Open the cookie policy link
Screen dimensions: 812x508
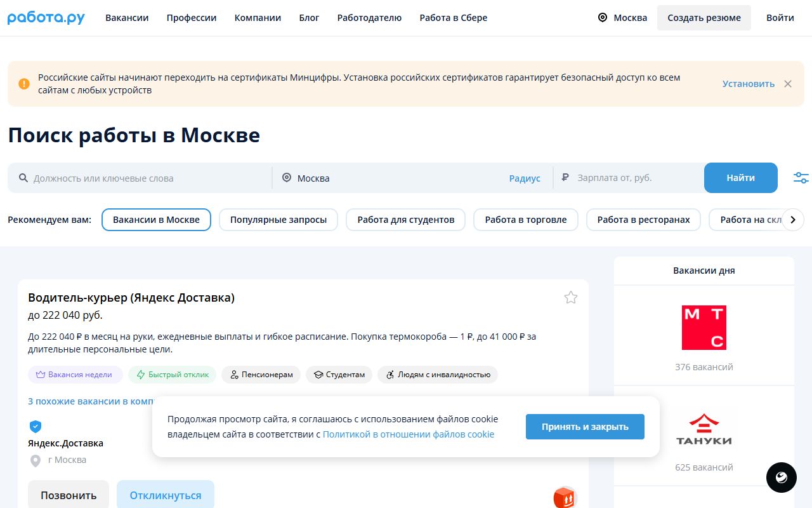[409, 434]
